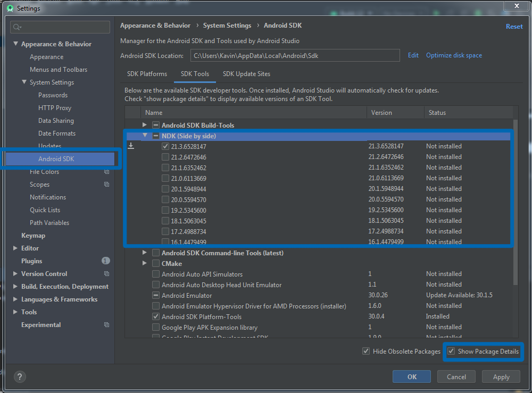Click the search magnifier icon in settings
532x393 pixels.
(x=16, y=27)
